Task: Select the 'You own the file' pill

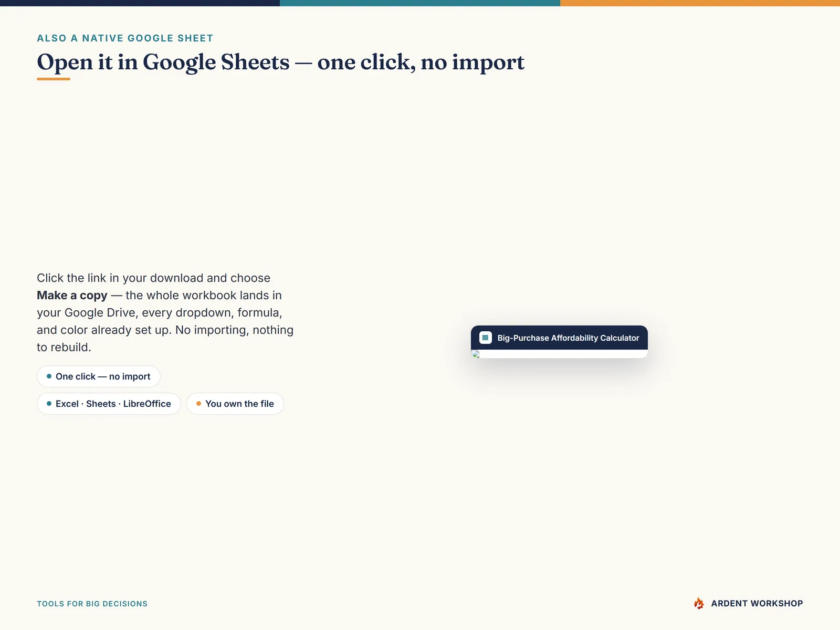Action: coord(235,404)
